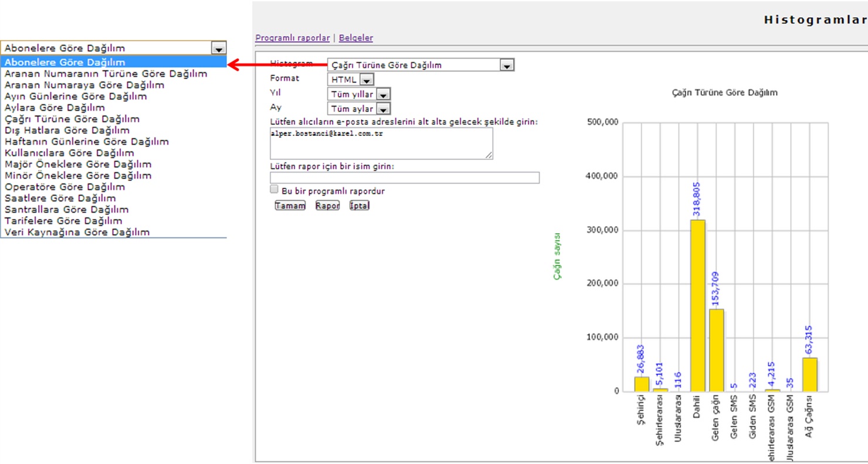Viewport: 868px width, 464px height.
Task: Select 'Çağrı Türüne Göre Dağılım' list entry
Action: [72, 119]
